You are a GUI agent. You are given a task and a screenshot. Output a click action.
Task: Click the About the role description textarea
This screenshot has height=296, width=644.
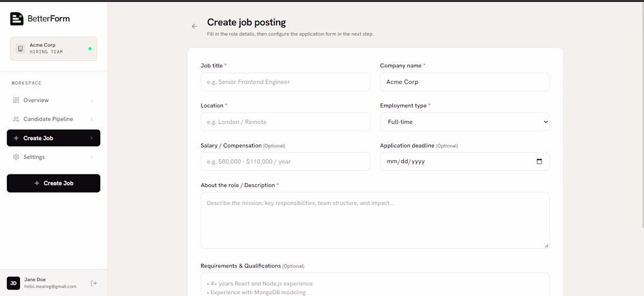point(375,220)
